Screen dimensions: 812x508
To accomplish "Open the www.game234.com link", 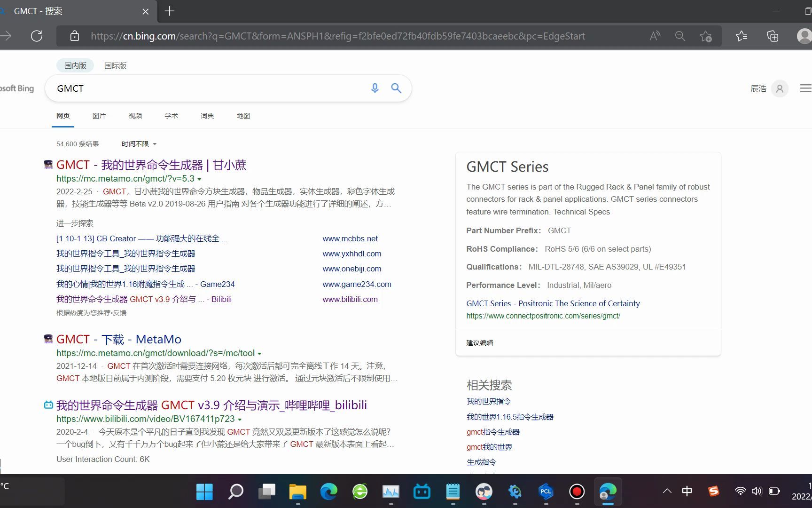I will (357, 284).
